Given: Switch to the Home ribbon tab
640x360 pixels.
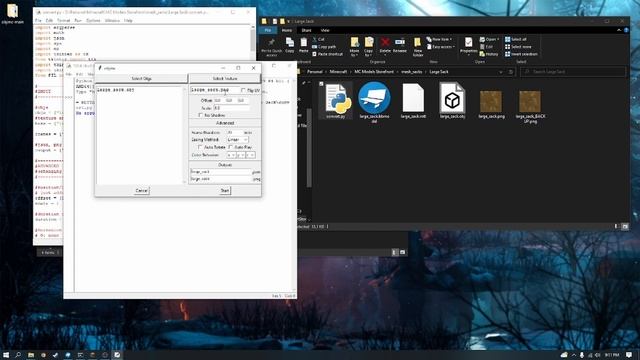Looking at the screenshot, I should coord(287,30).
